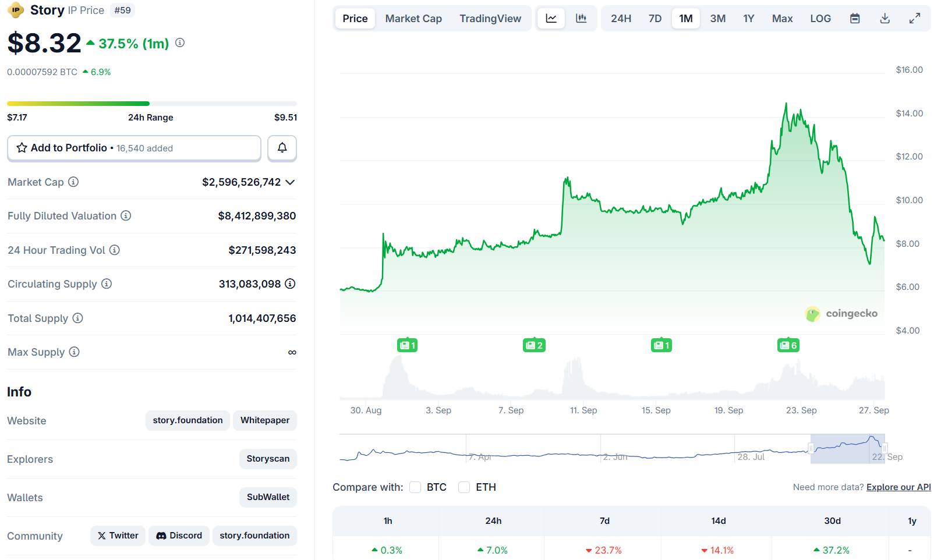Image resolution: width=941 pixels, height=560 pixels.
Task: Click Add to Portfolio button
Action: point(134,148)
